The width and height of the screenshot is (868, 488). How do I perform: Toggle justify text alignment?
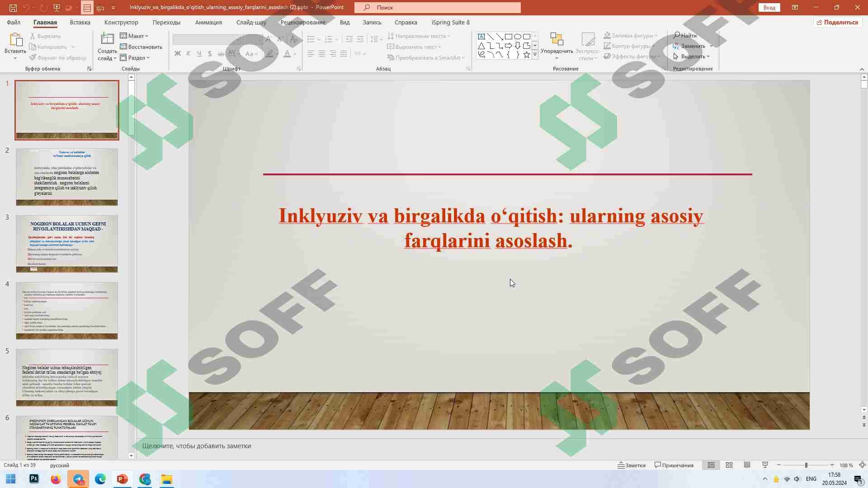344,54
